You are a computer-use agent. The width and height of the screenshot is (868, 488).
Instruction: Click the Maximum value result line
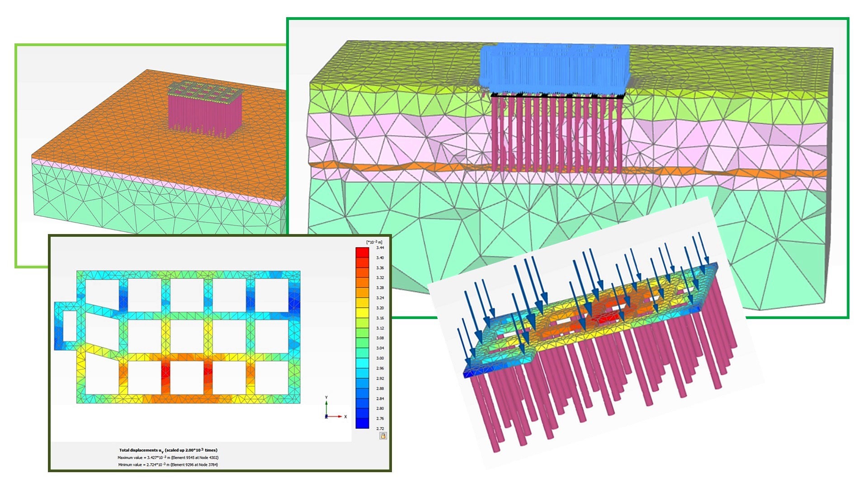tap(168, 457)
